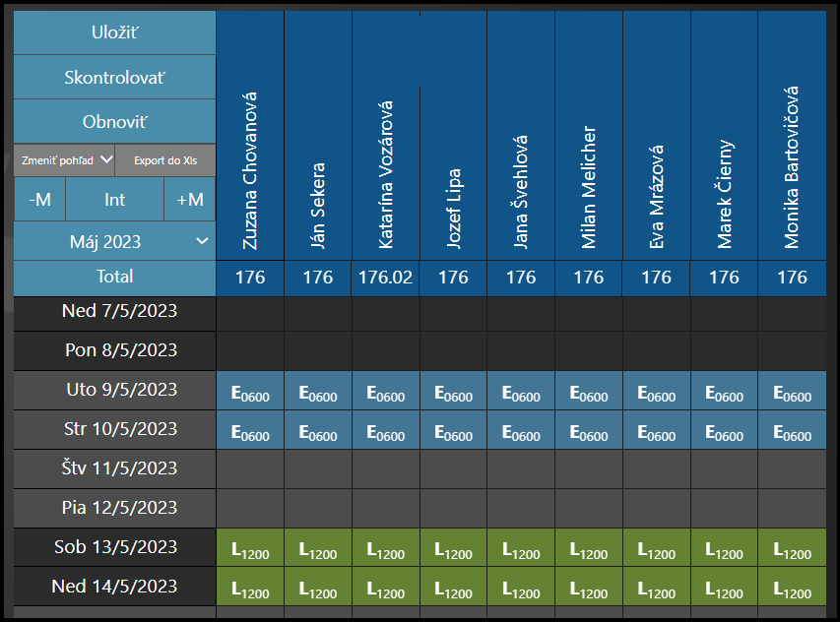Click the Obnoviť refresh button
The height and width of the screenshot is (622, 840).
(114, 122)
